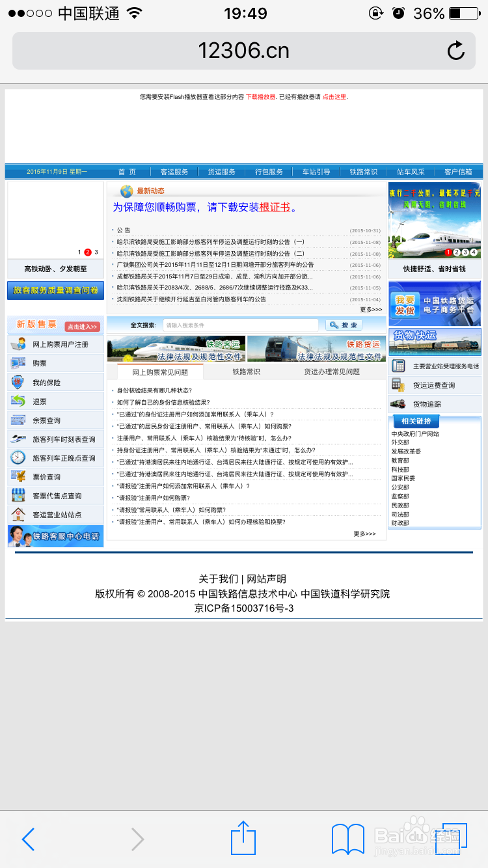Viewport: 488px width, 868px height.
Task: Tap the 12306.cn address bar
Action: pos(243,51)
